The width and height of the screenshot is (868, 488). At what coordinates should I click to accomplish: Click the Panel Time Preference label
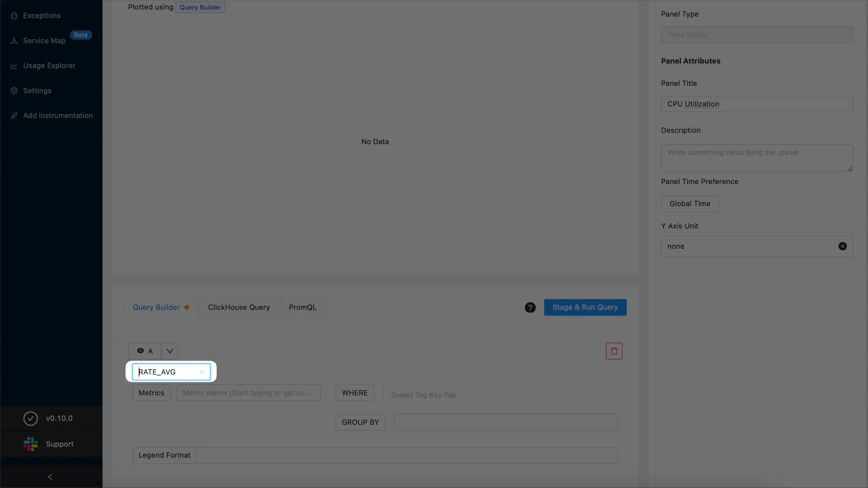pos(699,182)
